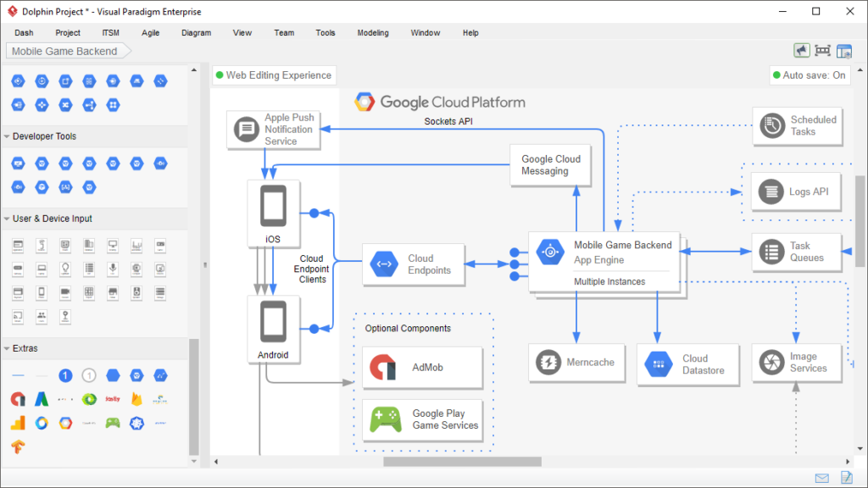
Task: Select the Mobile Game Backend breadcrumb tab
Action: pyautogui.click(x=63, y=51)
